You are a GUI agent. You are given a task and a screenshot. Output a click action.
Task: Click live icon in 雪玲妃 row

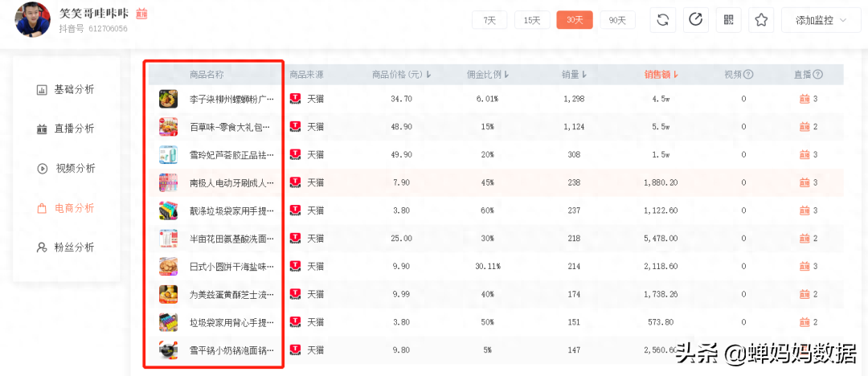click(x=805, y=154)
